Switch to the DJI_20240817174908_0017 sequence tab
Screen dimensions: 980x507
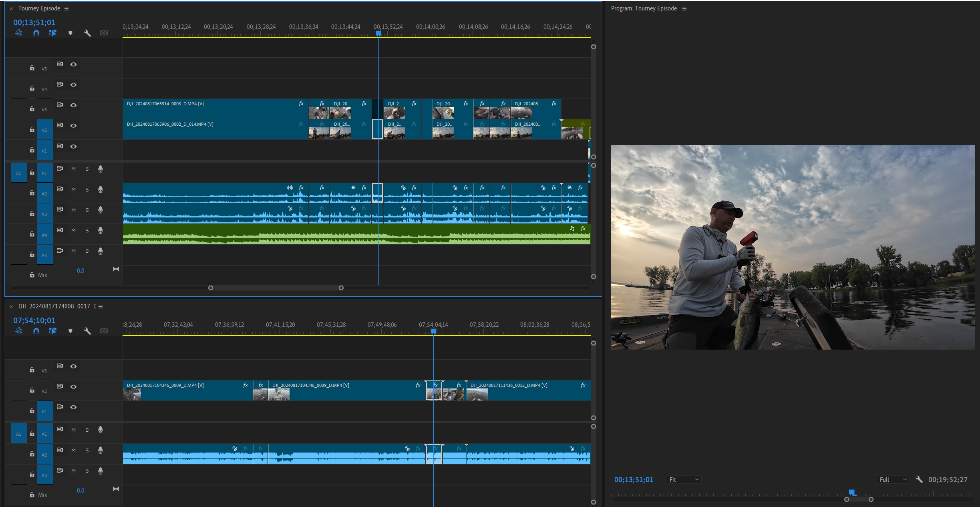[56, 306]
